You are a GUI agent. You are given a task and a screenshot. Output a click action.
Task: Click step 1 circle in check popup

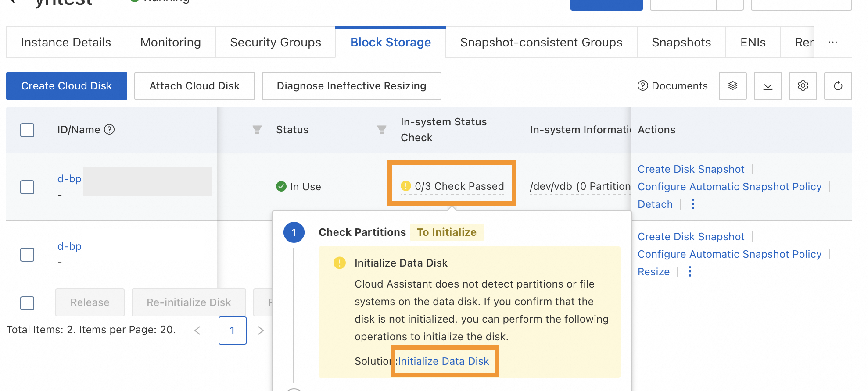[x=294, y=232]
